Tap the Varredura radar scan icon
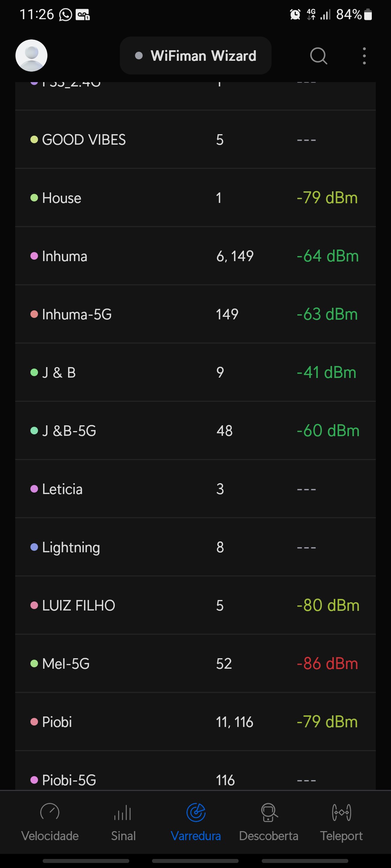Screen dimensions: 391x868 point(196,813)
